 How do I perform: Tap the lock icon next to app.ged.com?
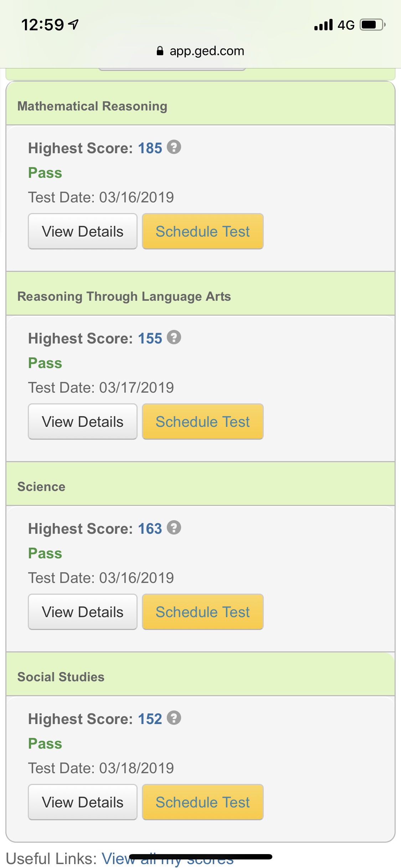(x=160, y=51)
